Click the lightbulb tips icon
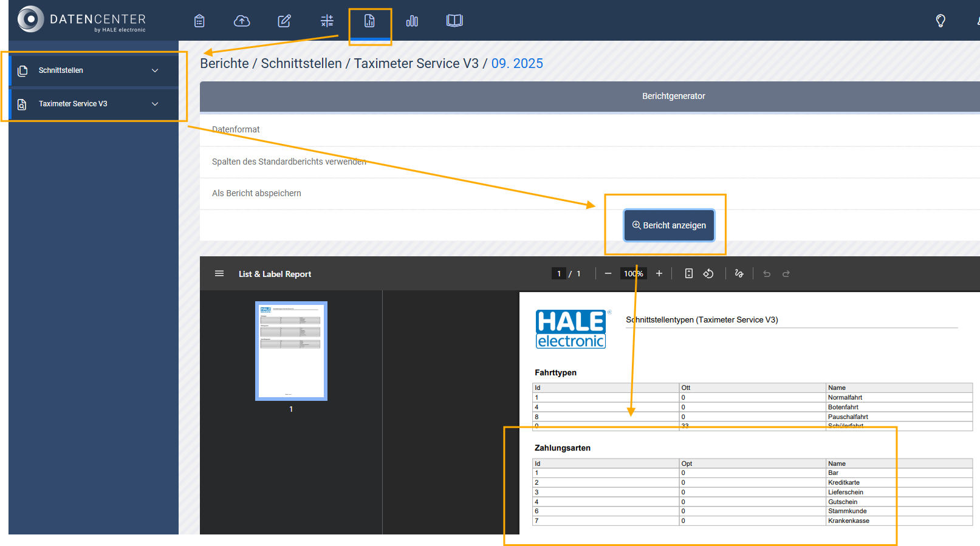This screenshot has height=546, width=980. pyautogui.click(x=941, y=21)
